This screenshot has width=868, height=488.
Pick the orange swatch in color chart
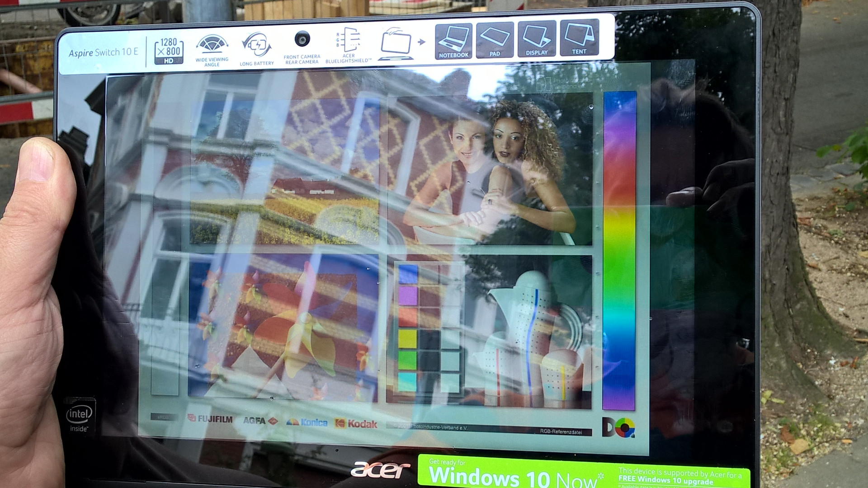coord(408,317)
